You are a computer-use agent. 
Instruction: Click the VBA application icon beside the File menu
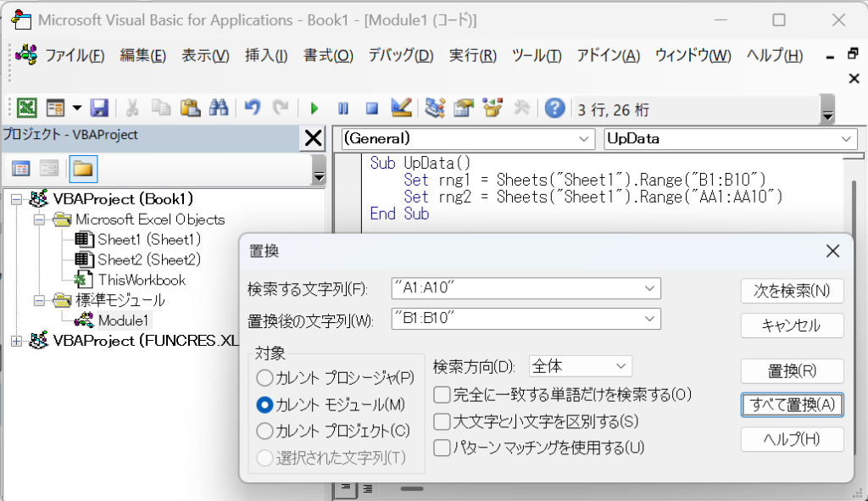click(x=26, y=54)
